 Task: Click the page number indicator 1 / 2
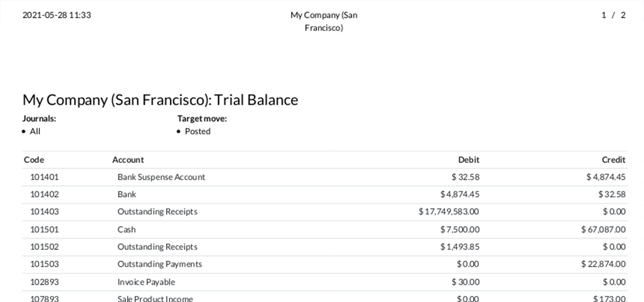point(613,15)
